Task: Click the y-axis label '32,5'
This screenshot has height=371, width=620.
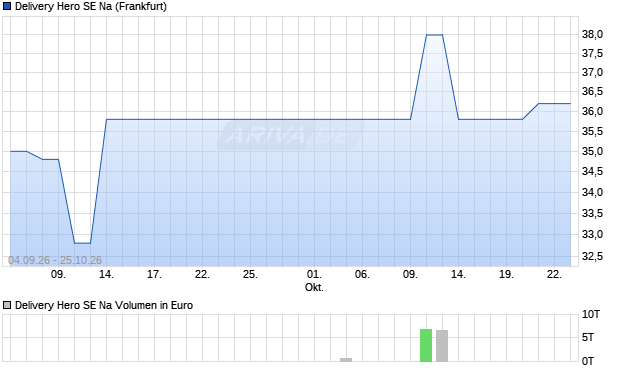Action: (592, 257)
